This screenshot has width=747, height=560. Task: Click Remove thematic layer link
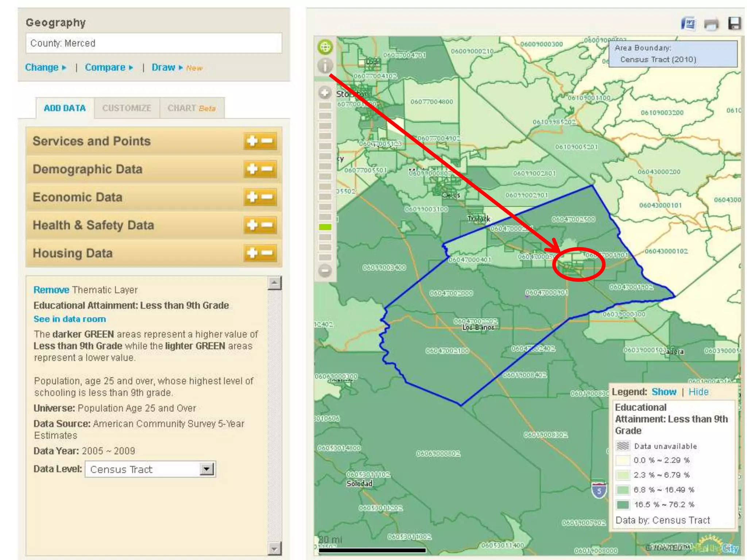51,290
